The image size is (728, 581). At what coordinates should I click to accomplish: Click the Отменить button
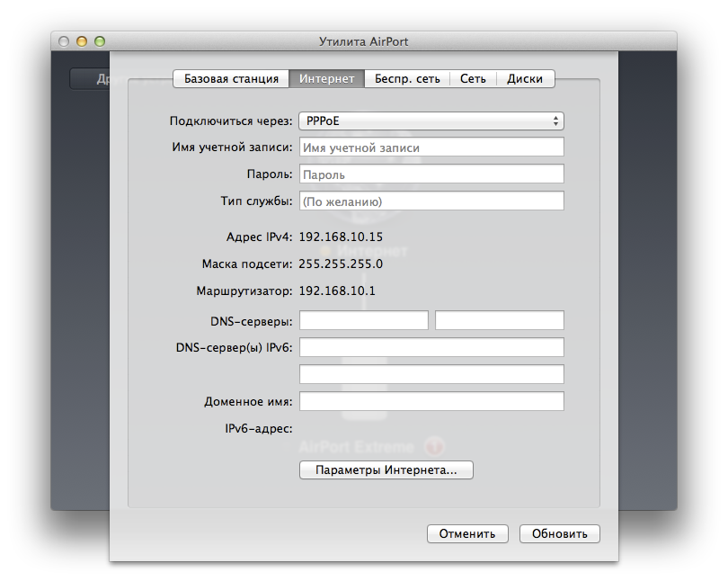point(467,533)
